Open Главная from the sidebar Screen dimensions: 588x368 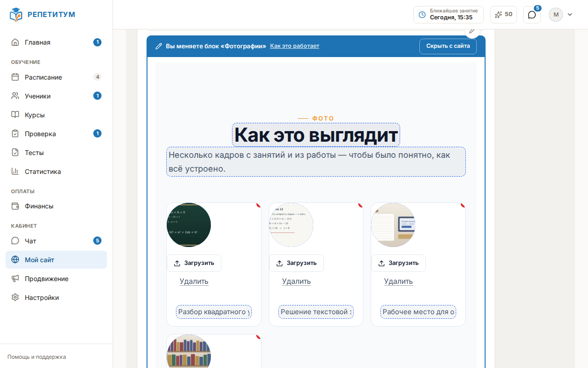tap(56, 42)
